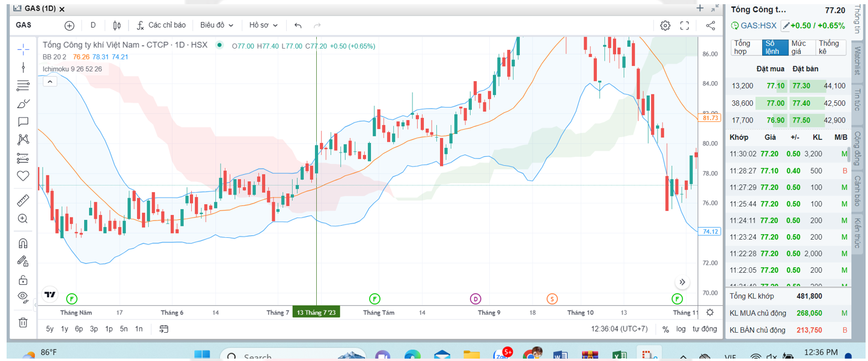The image size is (868, 361).
Task: Toggle hide all drawings eye icon
Action: tap(23, 296)
